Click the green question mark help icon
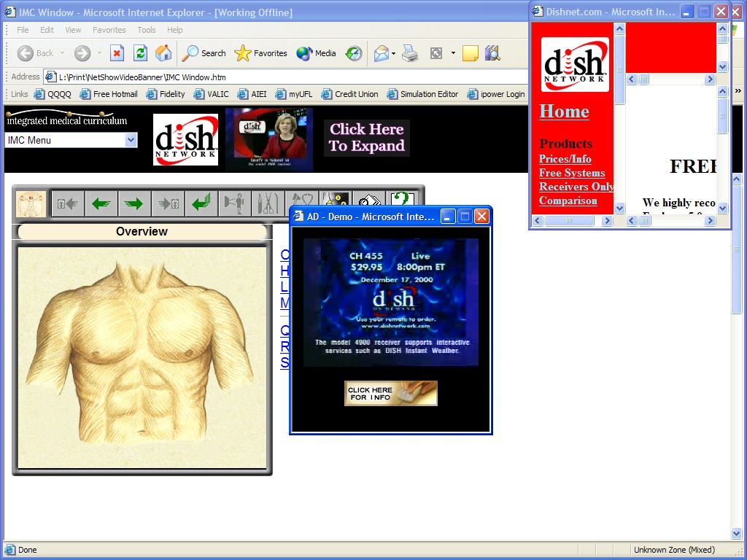The width and height of the screenshot is (747, 560). [403, 199]
